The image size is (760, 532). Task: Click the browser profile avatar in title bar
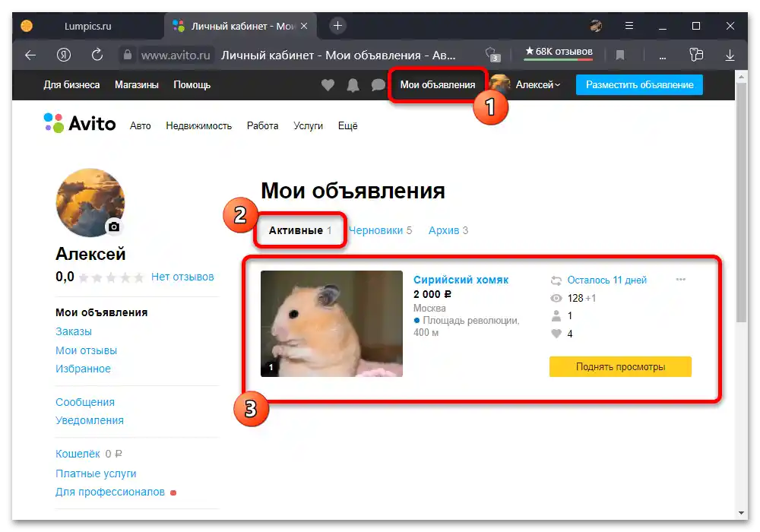click(596, 26)
